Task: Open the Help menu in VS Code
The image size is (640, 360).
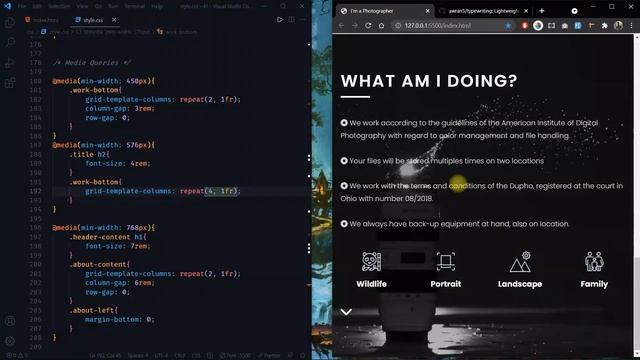Action: click(x=157, y=6)
